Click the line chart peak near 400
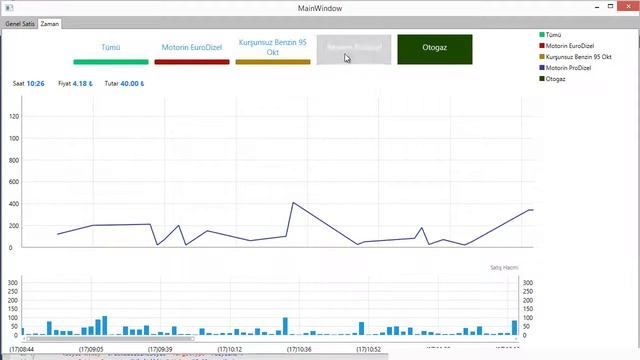Image resolution: width=640 pixels, height=360 pixels. coord(293,202)
